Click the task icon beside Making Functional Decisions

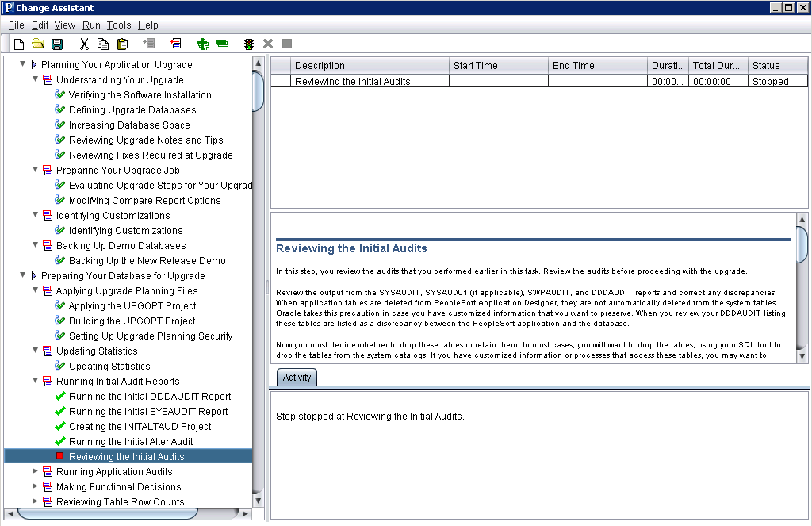pyautogui.click(x=48, y=486)
